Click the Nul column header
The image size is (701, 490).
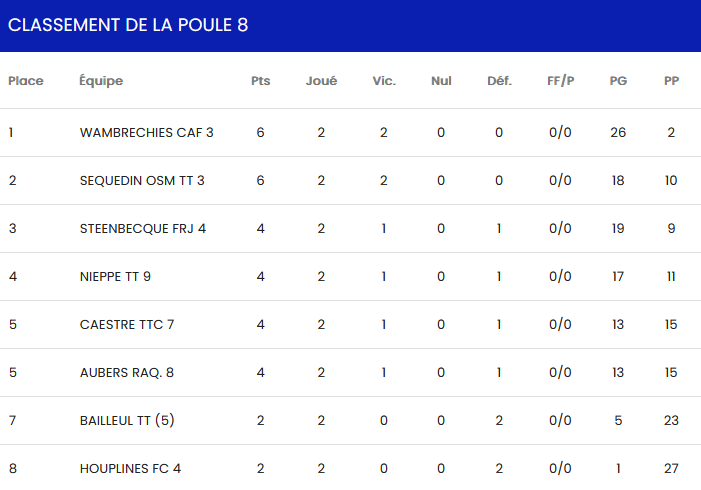tap(441, 81)
